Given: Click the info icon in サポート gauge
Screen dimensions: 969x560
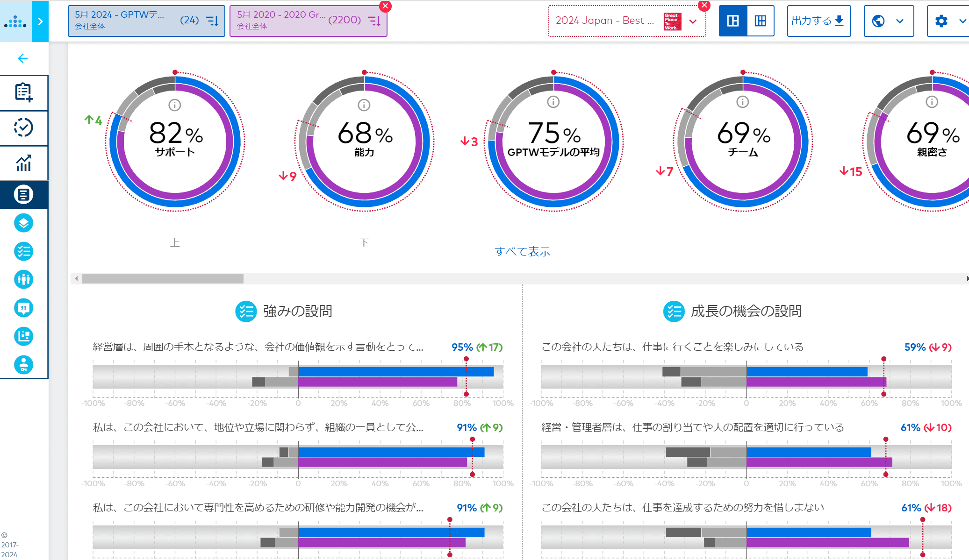Looking at the screenshot, I should coord(175,105).
